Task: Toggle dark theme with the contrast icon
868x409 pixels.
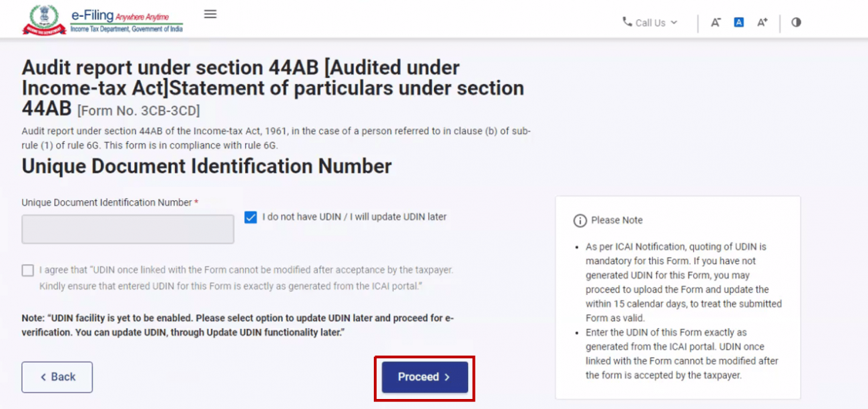Action: (x=796, y=22)
